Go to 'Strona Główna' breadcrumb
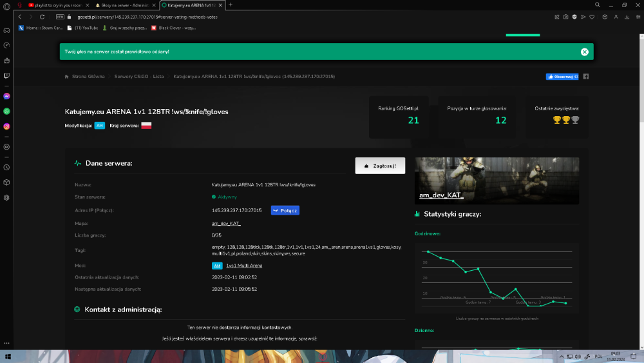 click(88, 77)
